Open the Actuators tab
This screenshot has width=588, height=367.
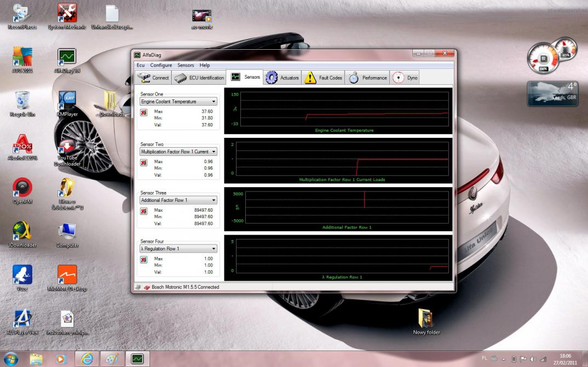pos(283,78)
